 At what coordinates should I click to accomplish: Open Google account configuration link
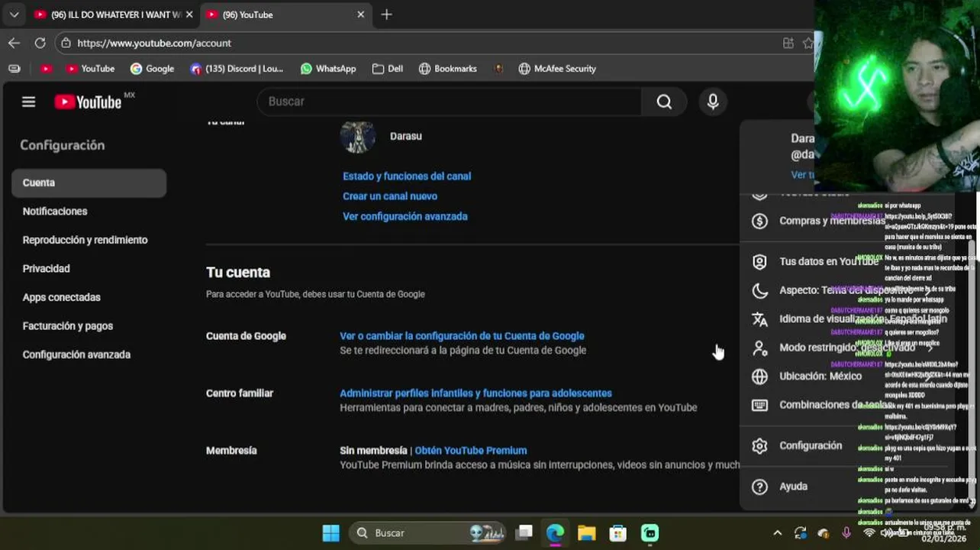point(462,336)
